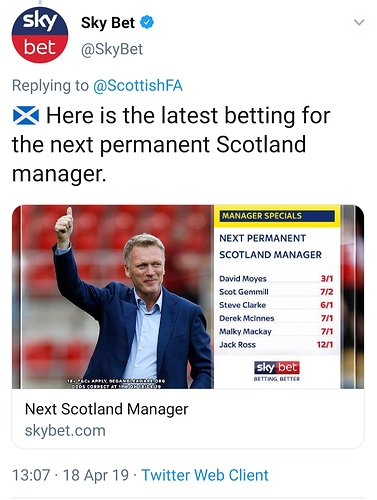This screenshot has height=500, width=377.
Task: Click the Jack Ross 12/1 odds row
Action: [x=276, y=345]
